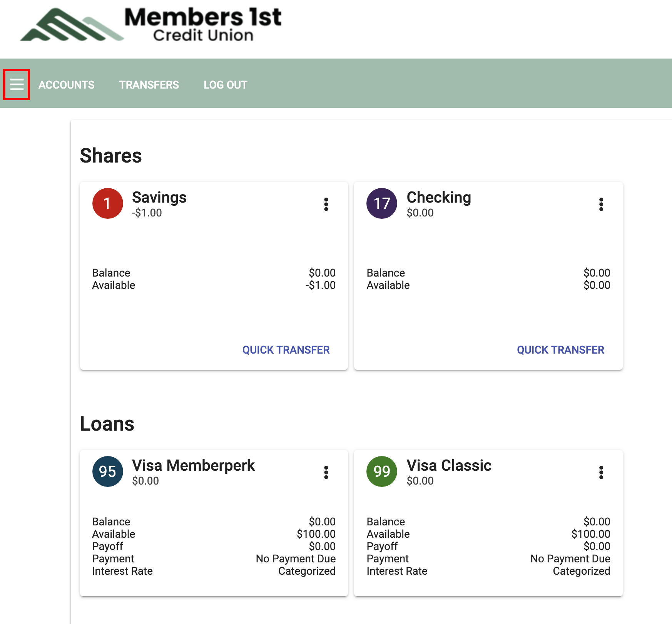The image size is (672, 624).
Task: Start Quick Transfer from the Checking card
Action: click(560, 350)
